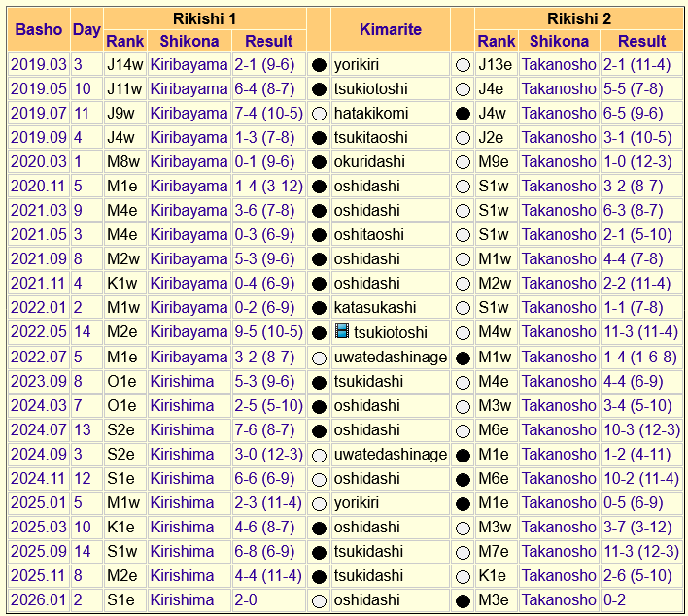Sort by Rikishi 2 Shikona header

click(x=559, y=41)
